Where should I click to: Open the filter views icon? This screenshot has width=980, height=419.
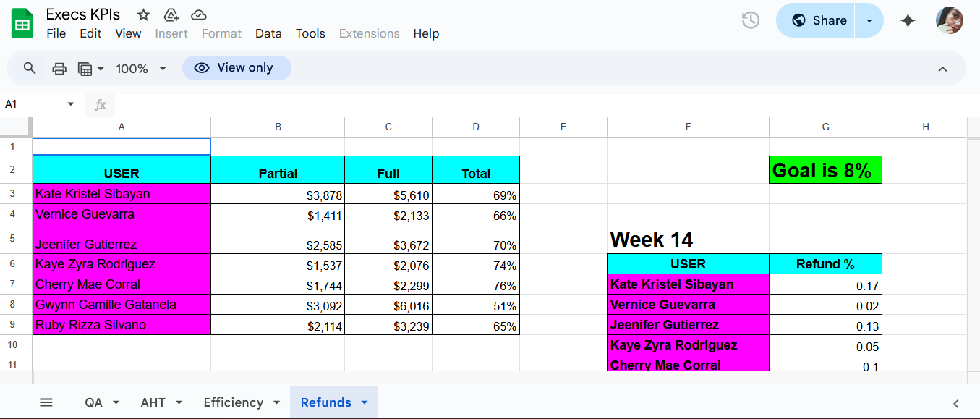[x=85, y=69]
